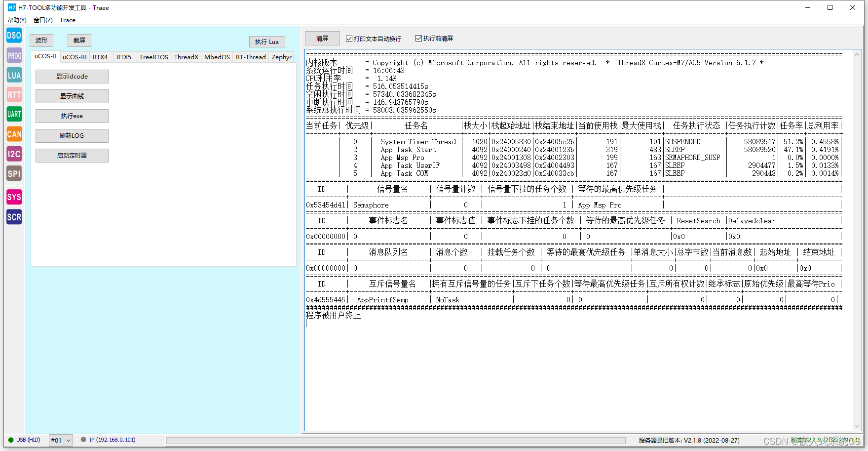Open the I2C tool panel

coord(14,154)
